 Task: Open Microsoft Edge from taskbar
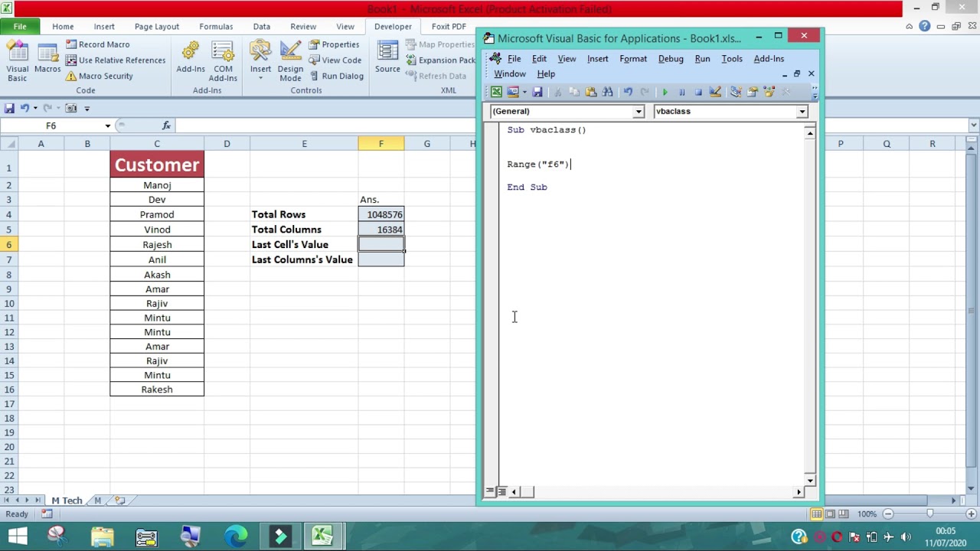(235, 536)
